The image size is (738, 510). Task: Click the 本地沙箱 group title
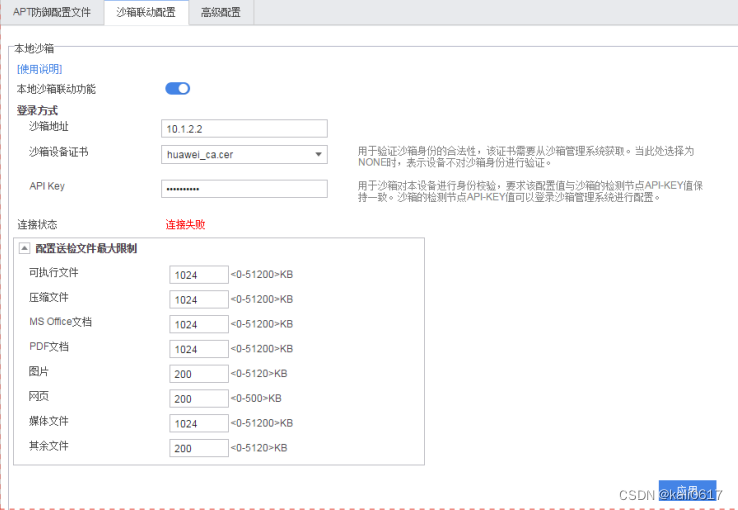[34, 48]
